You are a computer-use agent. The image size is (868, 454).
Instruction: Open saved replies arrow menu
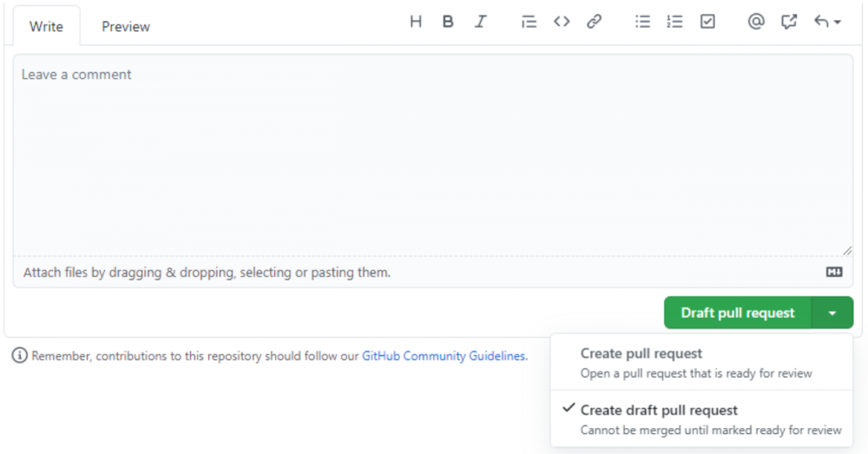[x=827, y=22]
